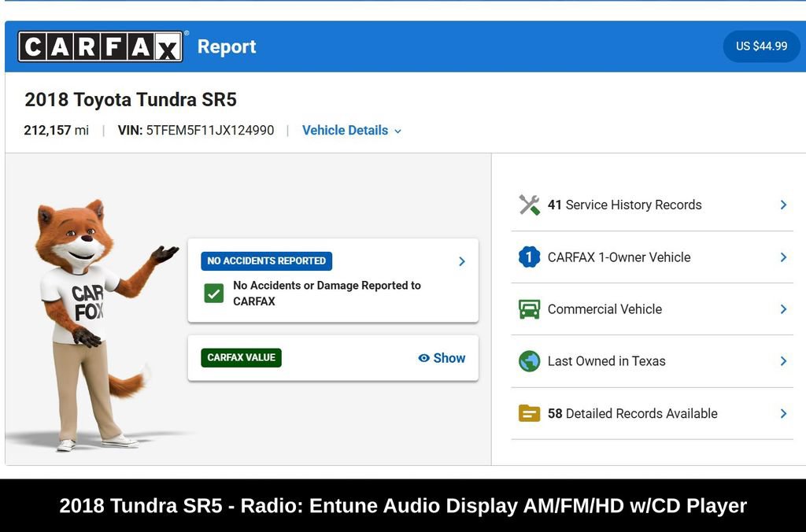
Task: Click the 212,157 mi mileage text
Action: tap(56, 130)
